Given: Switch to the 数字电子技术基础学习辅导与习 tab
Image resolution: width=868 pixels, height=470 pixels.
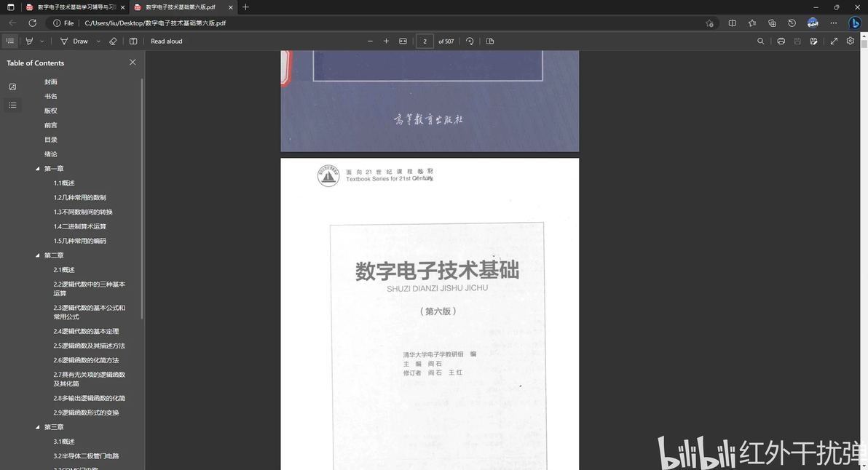Looking at the screenshot, I should 76,7.
